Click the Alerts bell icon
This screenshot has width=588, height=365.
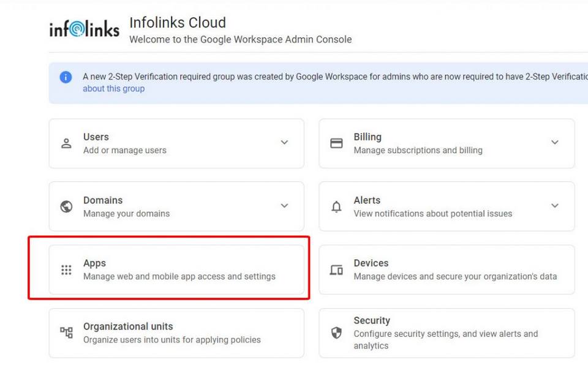coord(336,207)
